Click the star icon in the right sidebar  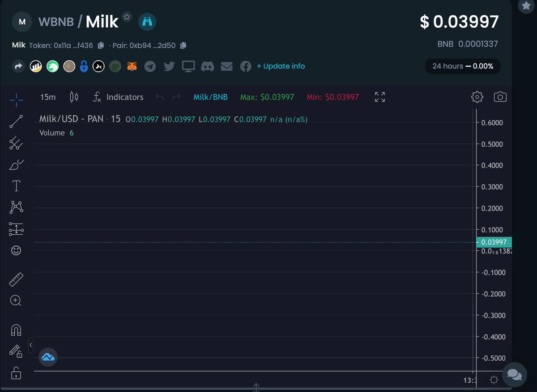tap(526, 6)
